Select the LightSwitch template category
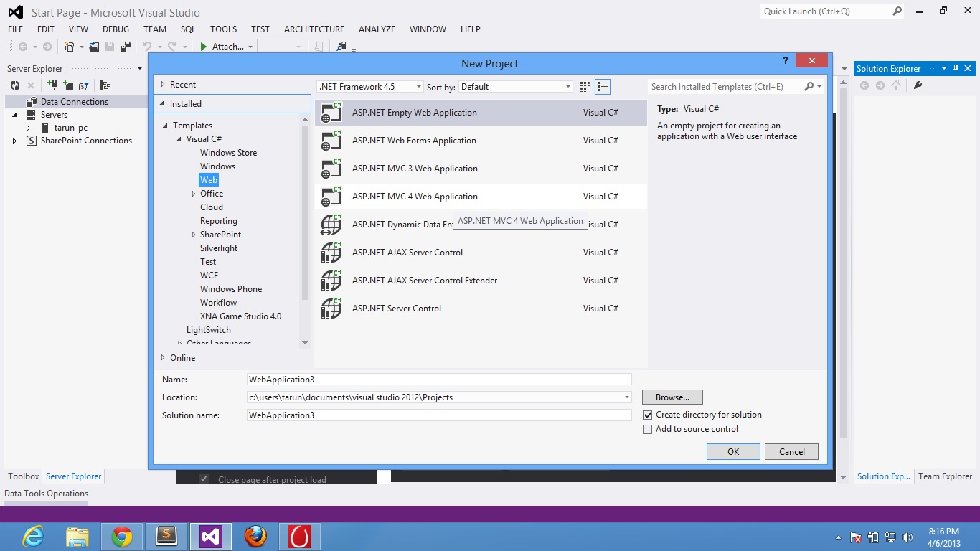This screenshot has height=551, width=980. click(x=209, y=330)
